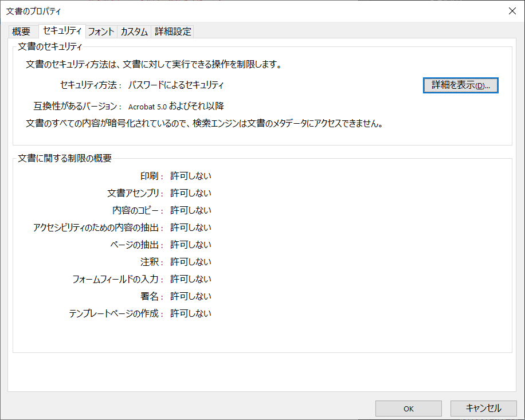Open the フォント tab
Viewport: 525px width, 420px height.
click(x=101, y=32)
